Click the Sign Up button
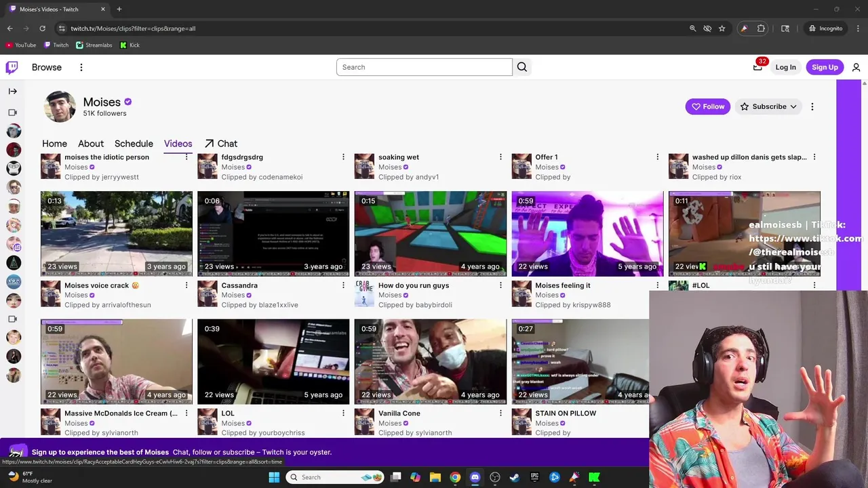The height and width of the screenshot is (488, 868). coord(825,67)
